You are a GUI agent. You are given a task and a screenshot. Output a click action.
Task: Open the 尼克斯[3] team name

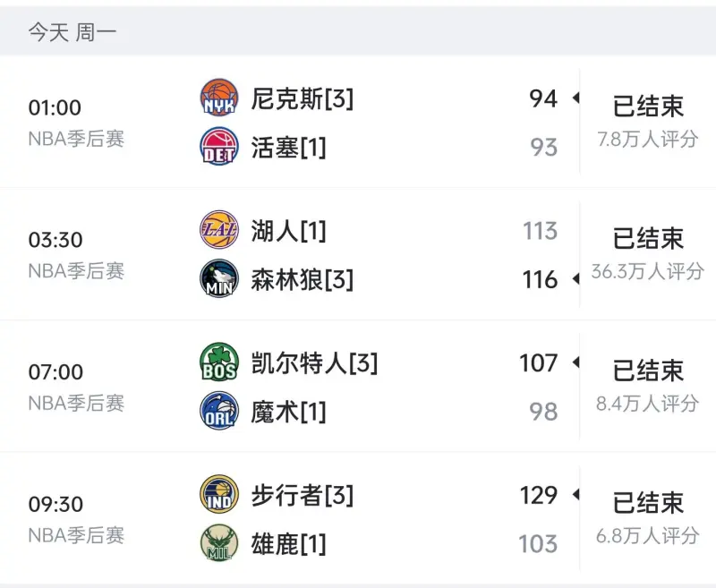coord(302,98)
